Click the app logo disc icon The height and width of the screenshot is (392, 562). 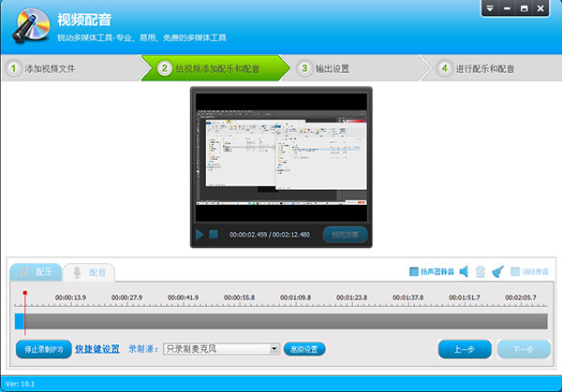[x=26, y=27]
